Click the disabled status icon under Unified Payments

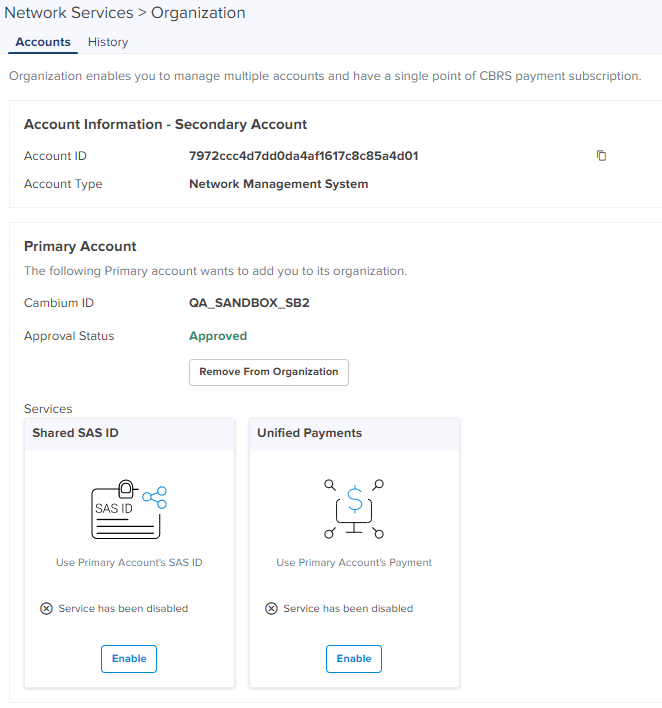tap(271, 608)
